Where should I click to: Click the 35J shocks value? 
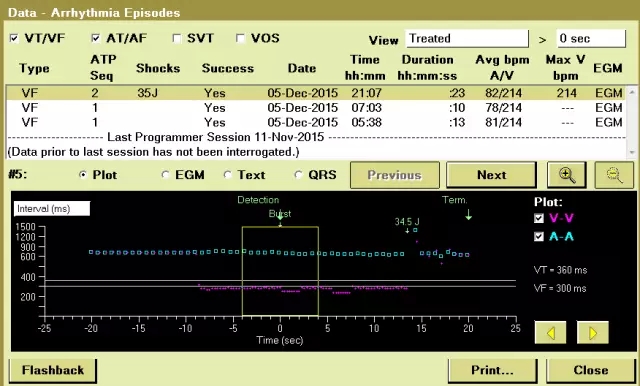[x=147, y=93]
